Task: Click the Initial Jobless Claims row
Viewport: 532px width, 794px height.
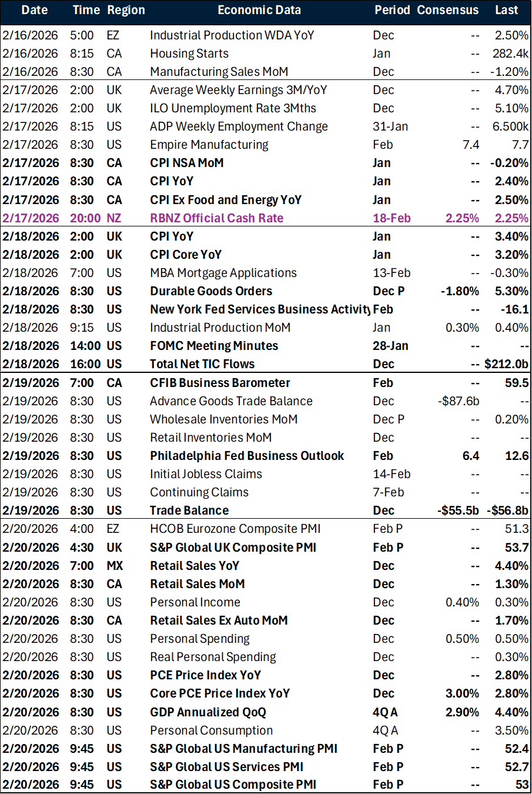Action: coord(206,473)
